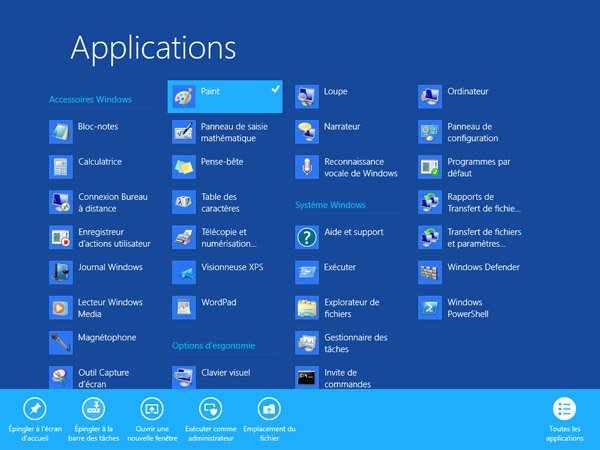Click the Options d'ergonomie group header

(x=214, y=346)
